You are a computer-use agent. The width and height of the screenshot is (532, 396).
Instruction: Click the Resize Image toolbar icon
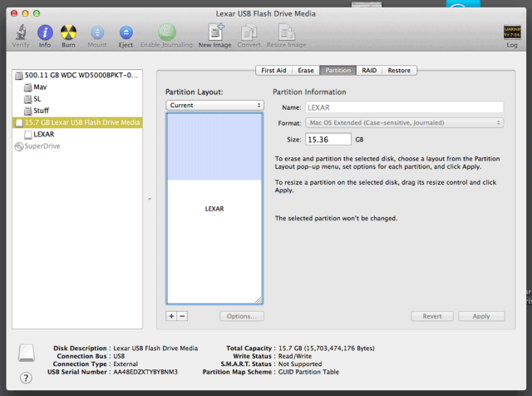pyautogui.click(x=286, y=32)
